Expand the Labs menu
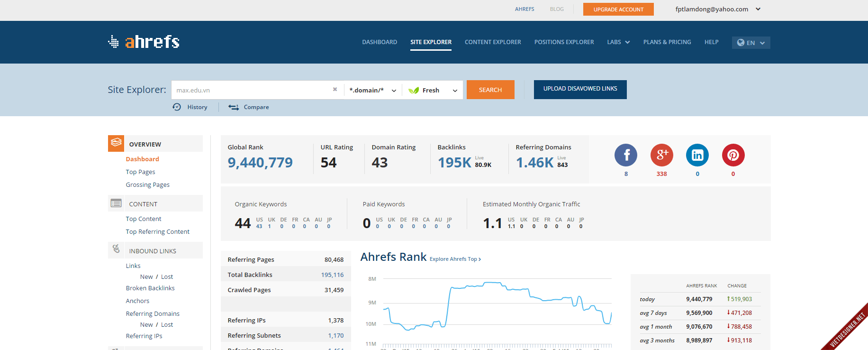This screenshot has height=350, width=868. pos(618,42)
